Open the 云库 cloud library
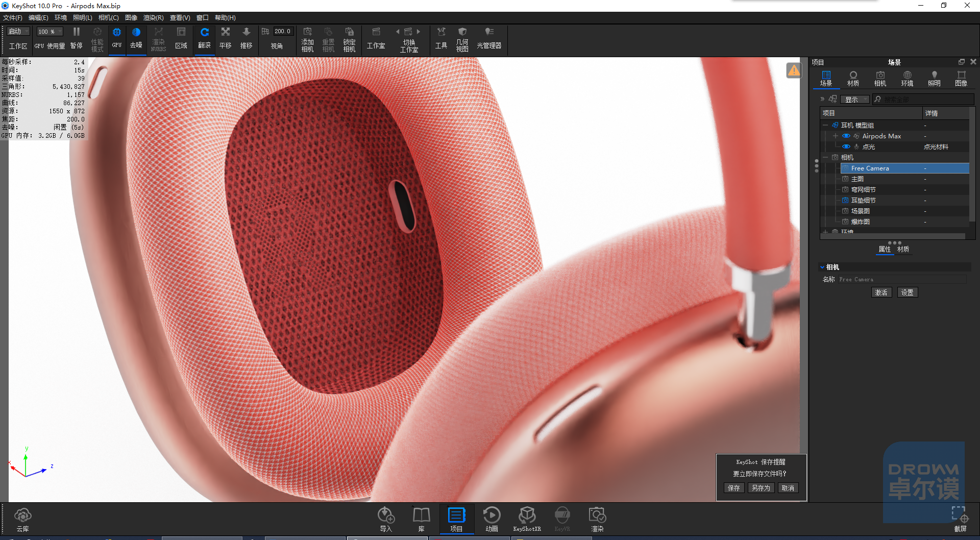980x540 pixels. [23, 520]
